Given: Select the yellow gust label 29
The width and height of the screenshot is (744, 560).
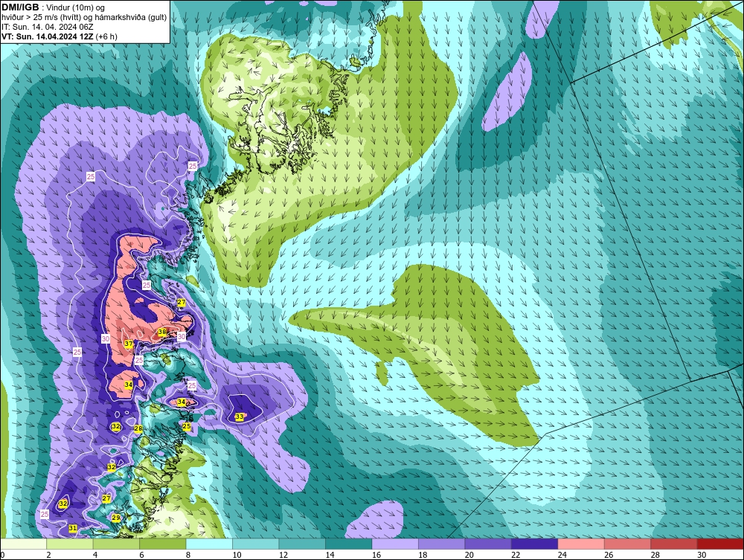Looking at the screenshot, I should [116, 518].
